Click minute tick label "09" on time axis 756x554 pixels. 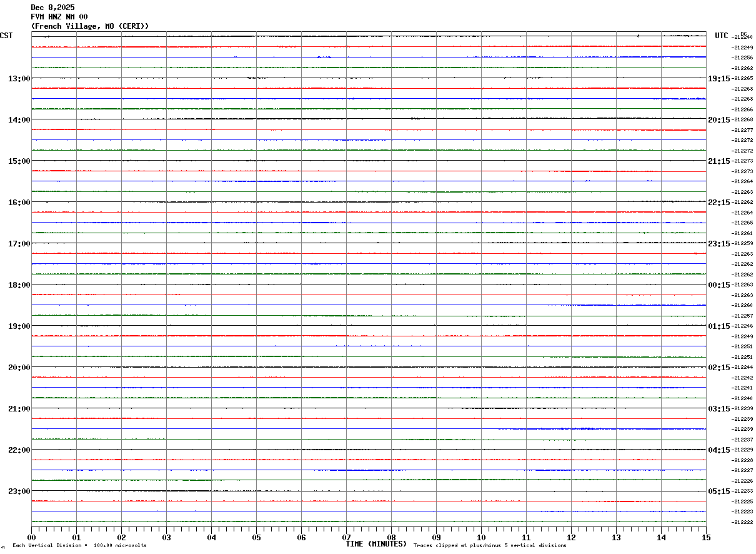coord(436,537)
